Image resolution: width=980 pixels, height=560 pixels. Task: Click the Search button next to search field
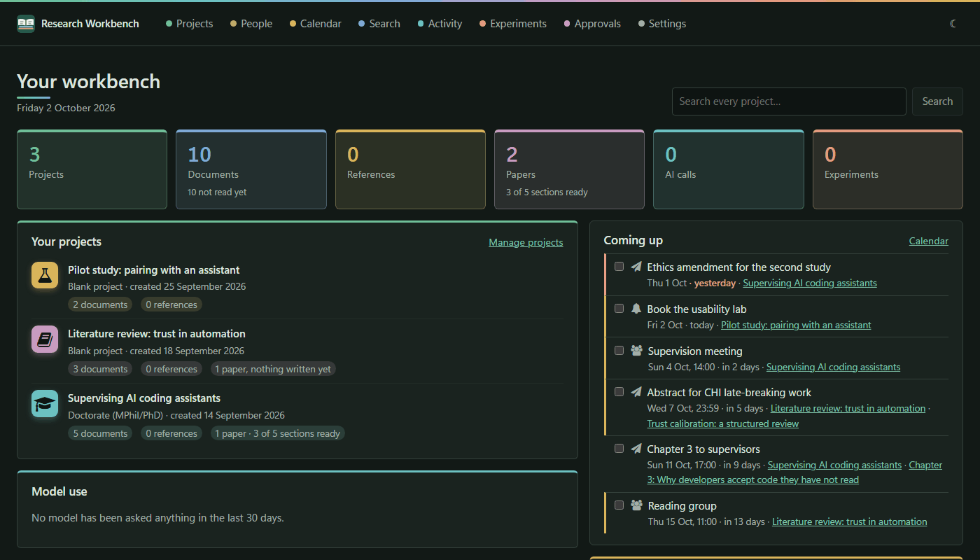937,101
